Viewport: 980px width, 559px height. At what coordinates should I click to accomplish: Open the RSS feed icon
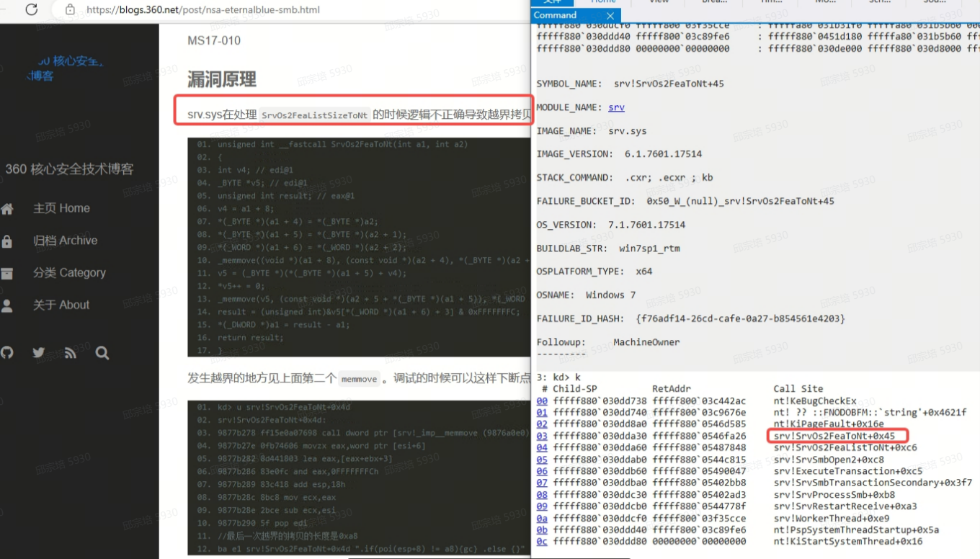click(x=70, y=353)
